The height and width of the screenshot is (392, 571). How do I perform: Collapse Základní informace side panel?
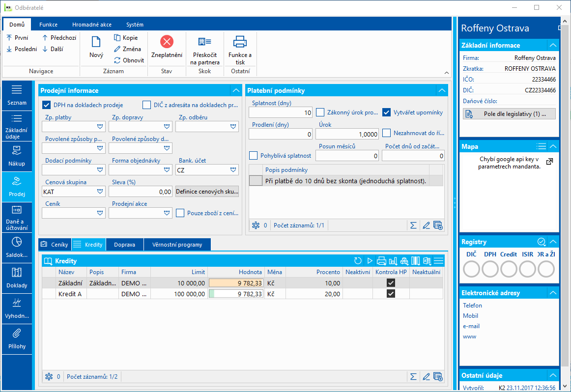pos(553,45)
